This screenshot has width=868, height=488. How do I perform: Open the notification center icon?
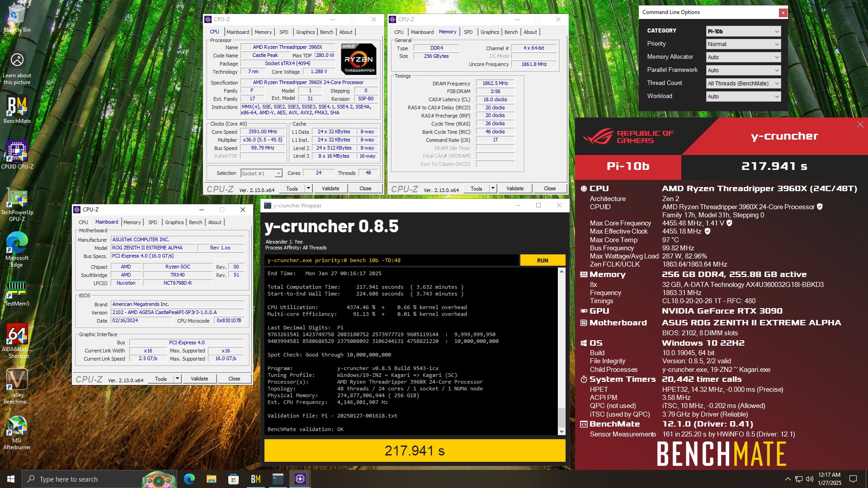click(853, 479)
